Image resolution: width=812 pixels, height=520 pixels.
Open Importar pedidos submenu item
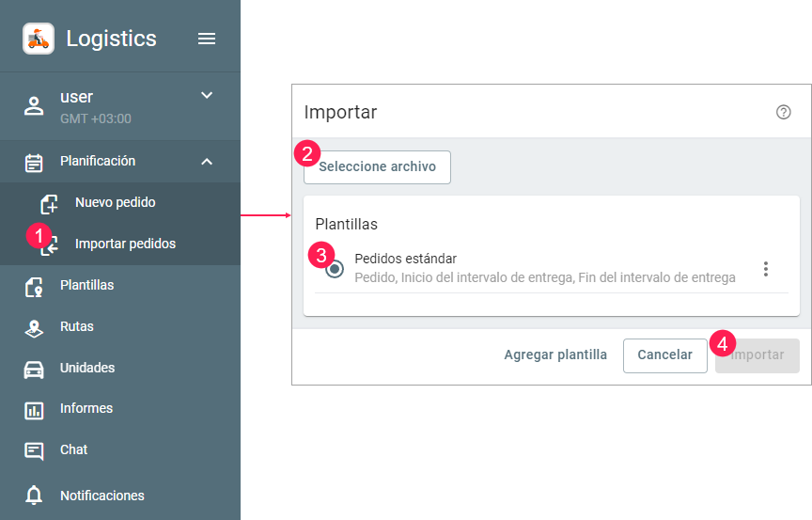tap(124, 244)
